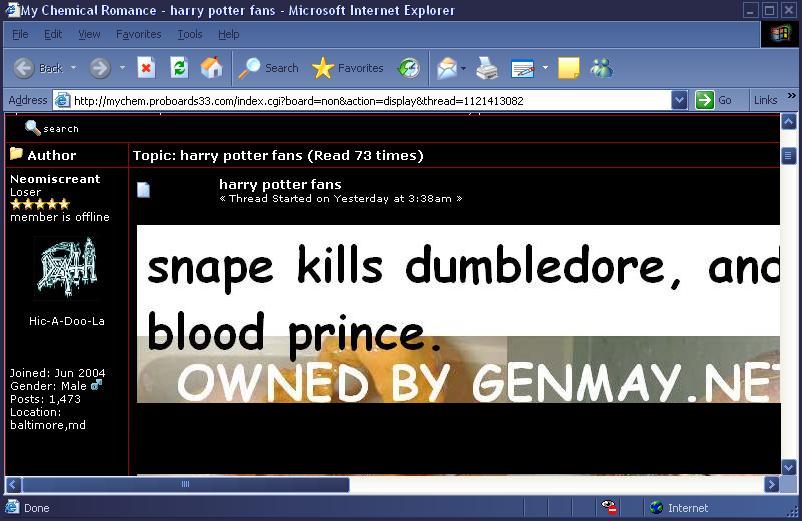This screenshot has width=802, height=521.
Task: Click the Links toolbar label
Action: pos(765,100)
